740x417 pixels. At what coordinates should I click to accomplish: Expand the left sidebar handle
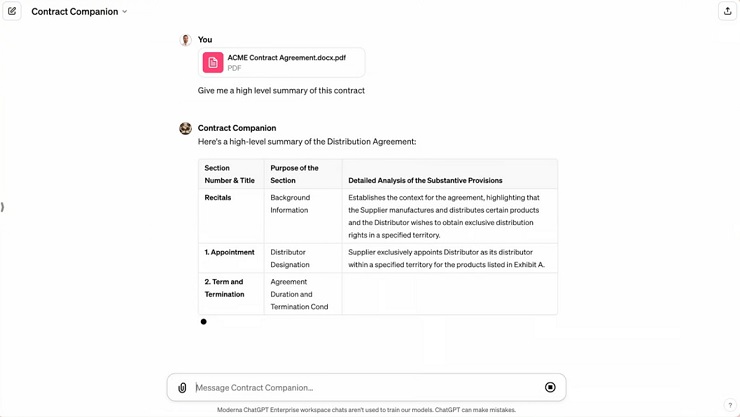pos(2,207)
